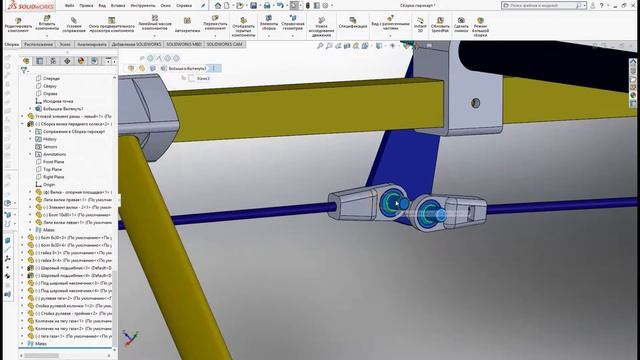Open the Help question mark icon
Image resolution: width=640 pixels, height=360 pixels.
(602, 5)
